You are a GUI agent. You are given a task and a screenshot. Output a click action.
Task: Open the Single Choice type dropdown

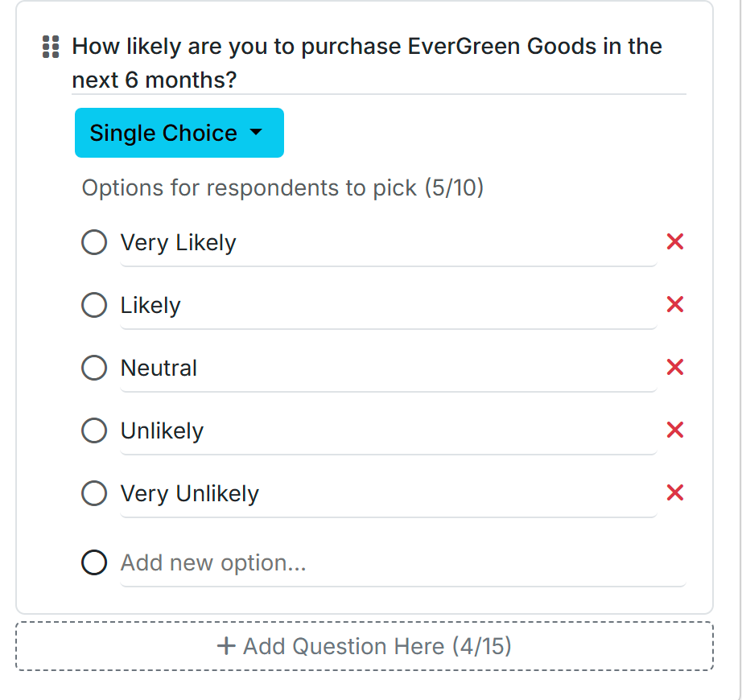coord(179,133)
